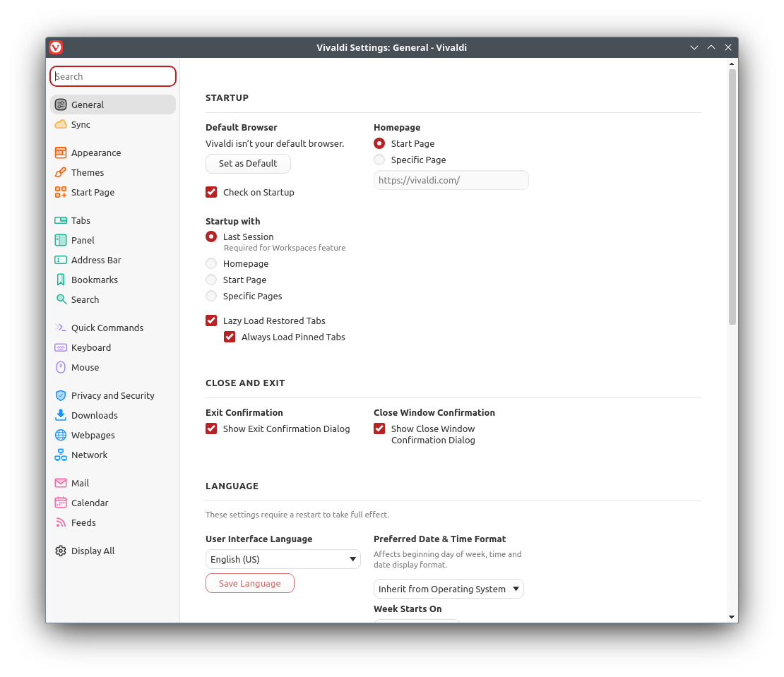Select Homepage under Startup with
This screenshot has width=784, height=677.
pyautogui.click(x=211, y=263)
